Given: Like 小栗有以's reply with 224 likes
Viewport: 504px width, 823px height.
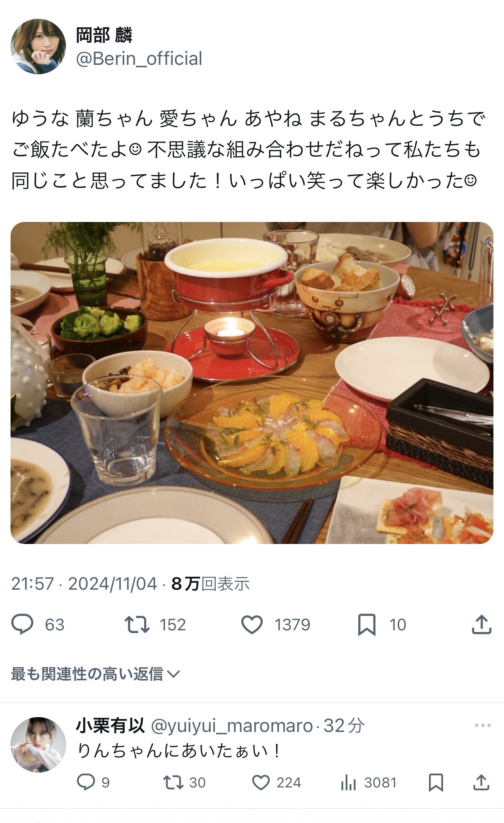Looking at the screenshot, I should tap(261, 782).
